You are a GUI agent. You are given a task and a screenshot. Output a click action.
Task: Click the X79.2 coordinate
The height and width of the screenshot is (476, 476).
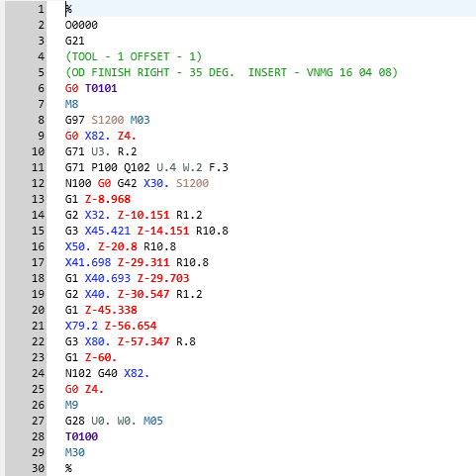[x=81, y=326]
